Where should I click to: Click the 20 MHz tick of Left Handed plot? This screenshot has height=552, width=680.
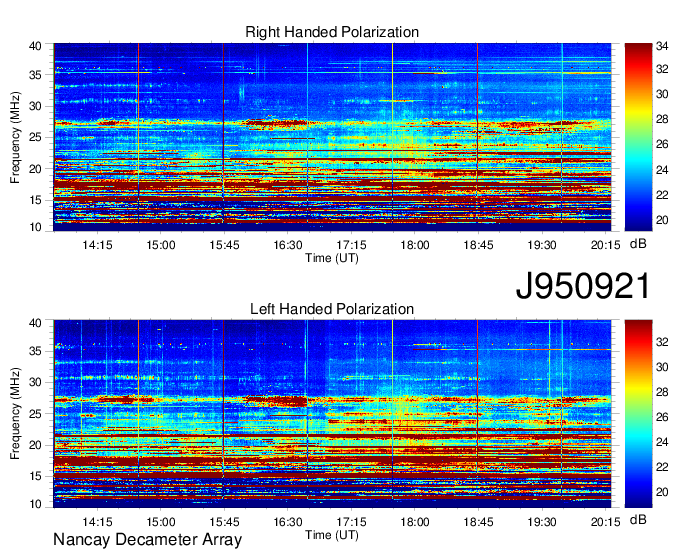[x=35, y=445]
